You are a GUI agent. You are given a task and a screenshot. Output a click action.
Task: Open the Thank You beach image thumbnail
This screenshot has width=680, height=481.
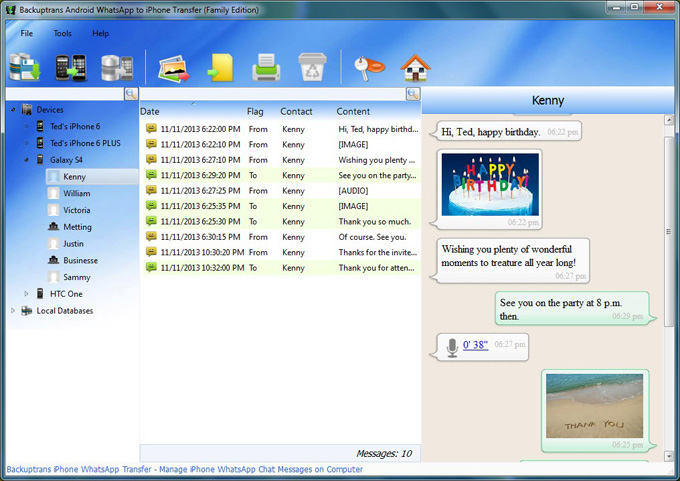(x=595, y=406)
